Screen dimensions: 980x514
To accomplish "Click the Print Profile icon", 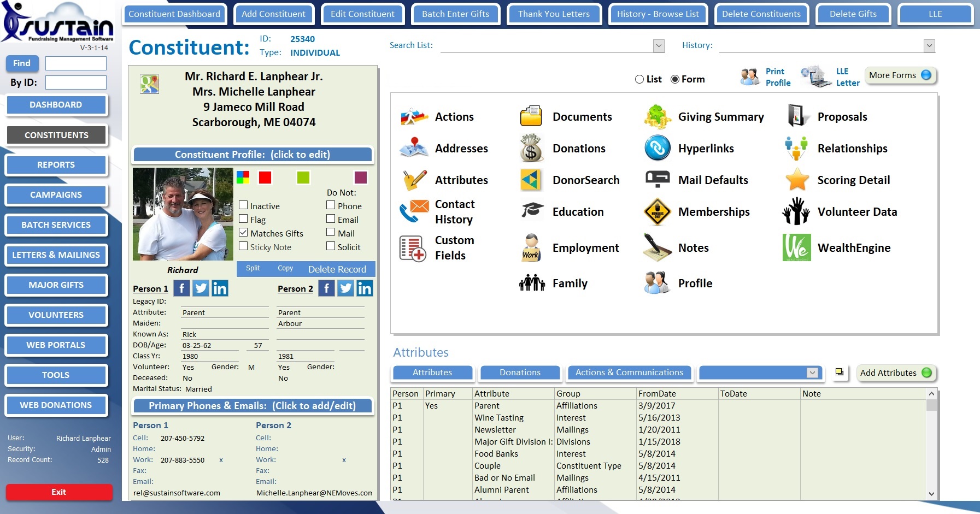I will (750, 76).
